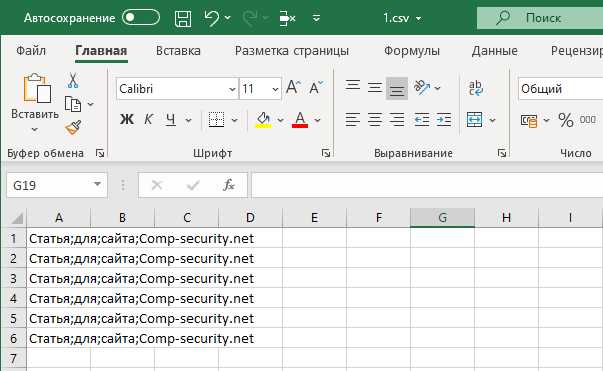This screenshot has width=603, height=371.
Task: Click Increase Indent icon
Action: pos(444,120)
